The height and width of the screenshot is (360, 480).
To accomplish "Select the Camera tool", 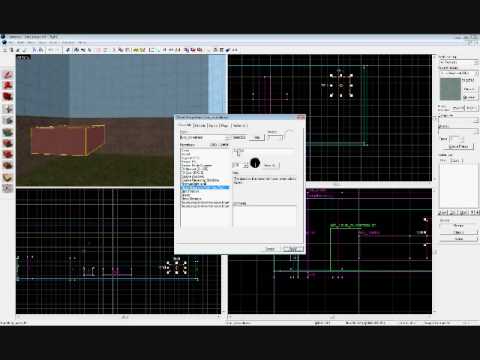I will click(8, 97).
